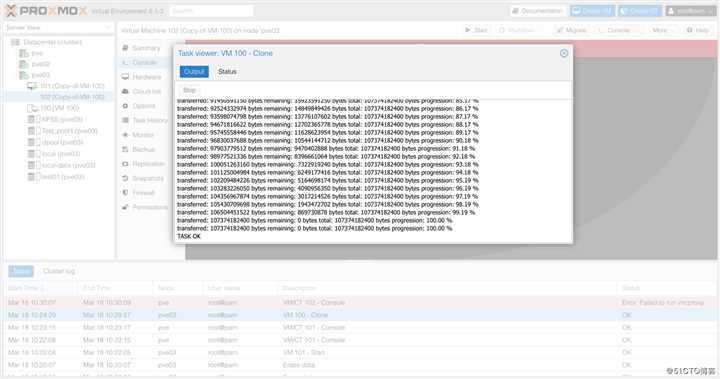The image size is (720, 379).
Task: Select the Erase data task row
Action: tap(360, 365)
